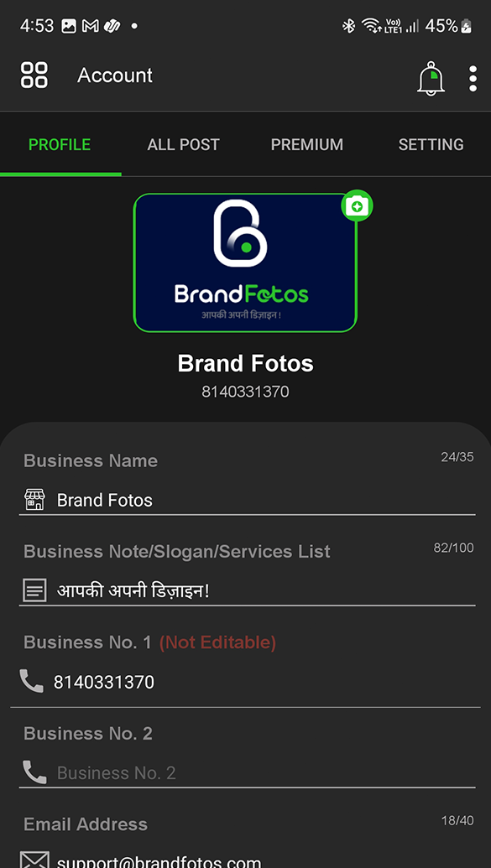Switch to the PREMIUM tab
491x868 pixels.
[x=307, y=144]
